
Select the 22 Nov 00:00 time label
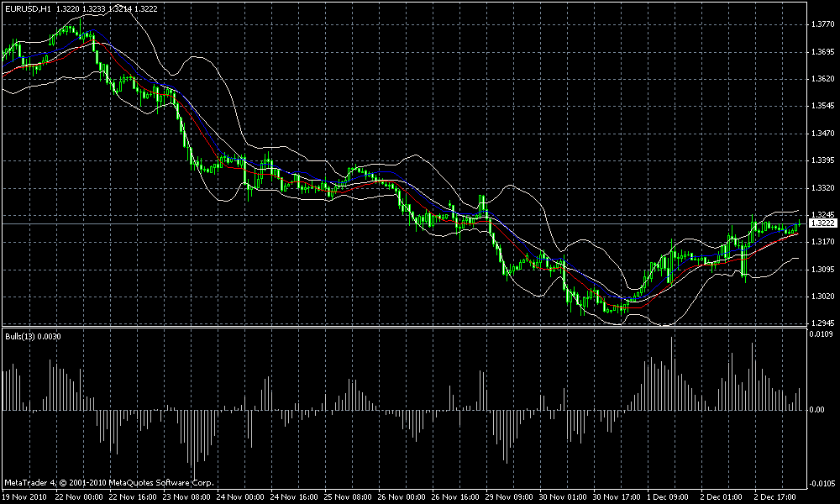[81, 497]
